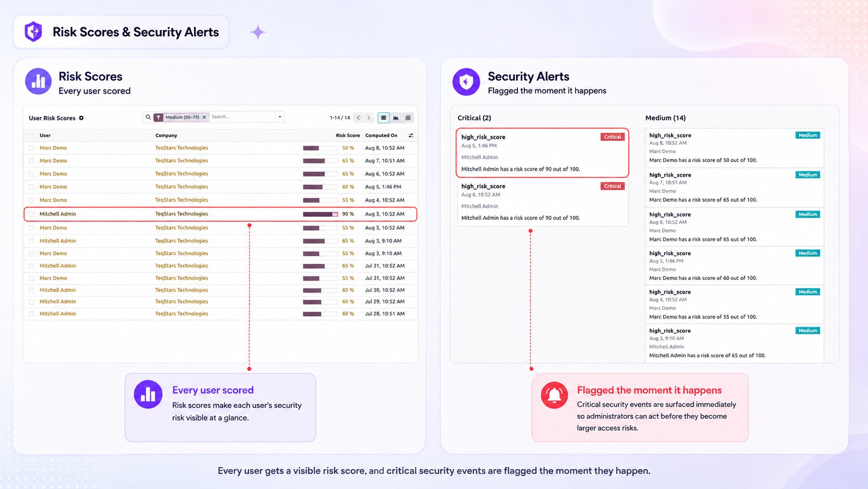This screenshot has width=868, height=489.
Task: Click Critical badge on Aug 5 alert card
Action: click(x=613, y=137)
